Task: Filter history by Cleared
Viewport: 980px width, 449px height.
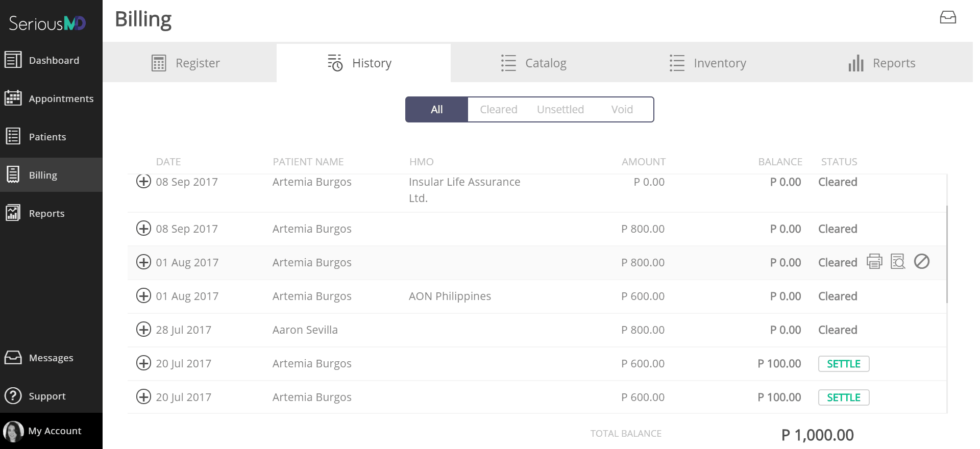Action: click(499, 109)
